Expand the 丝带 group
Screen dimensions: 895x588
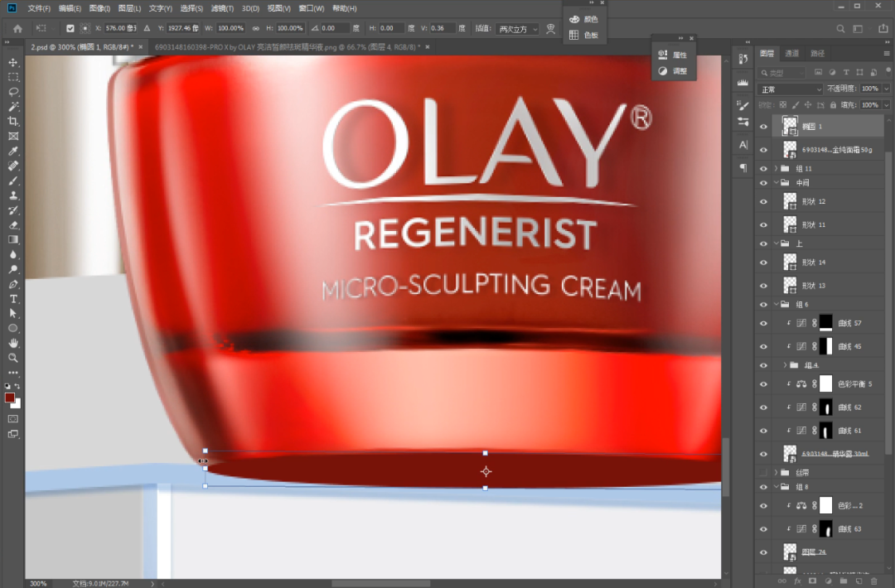click(x=776, y=473)
